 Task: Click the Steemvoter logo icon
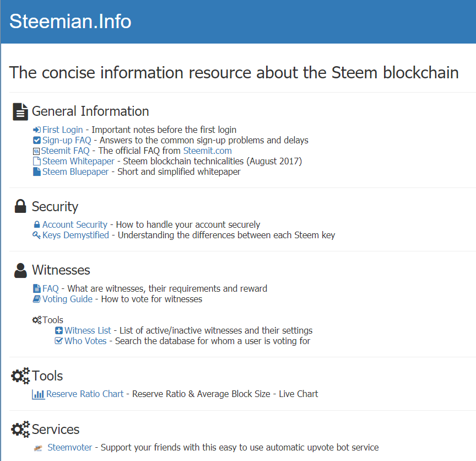[x=38, y=448]
